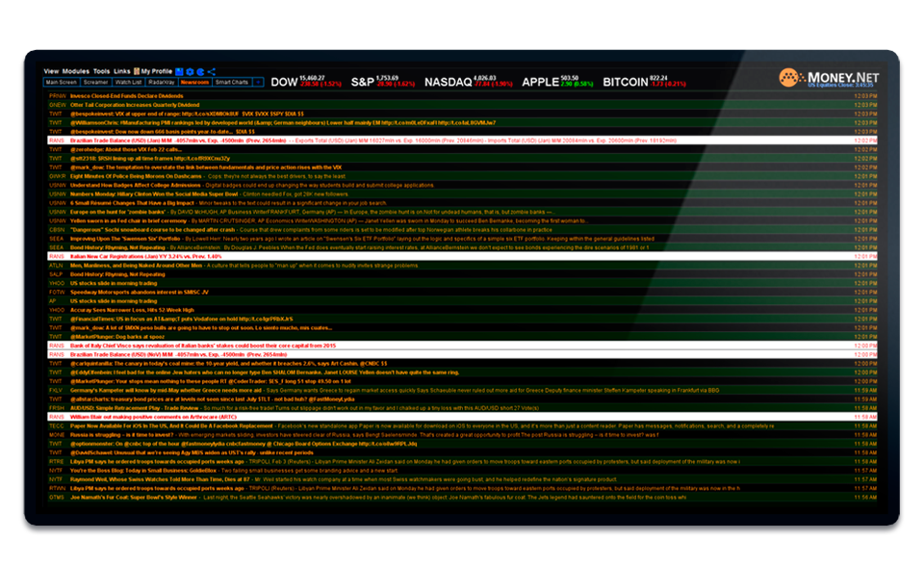
Task: Select Bank of Italy Chief Visco highlighted row
Action: pos(463,346)
